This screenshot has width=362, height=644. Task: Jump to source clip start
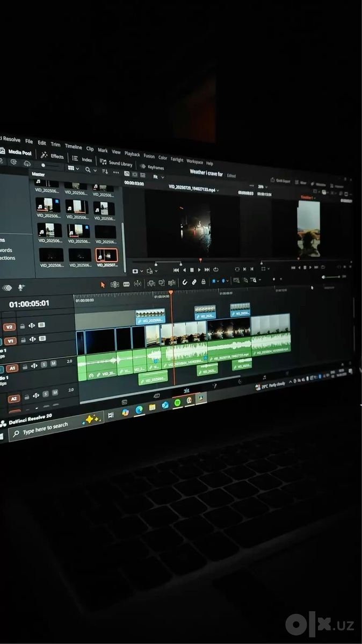pyautogui.click(x=176, y=270)
